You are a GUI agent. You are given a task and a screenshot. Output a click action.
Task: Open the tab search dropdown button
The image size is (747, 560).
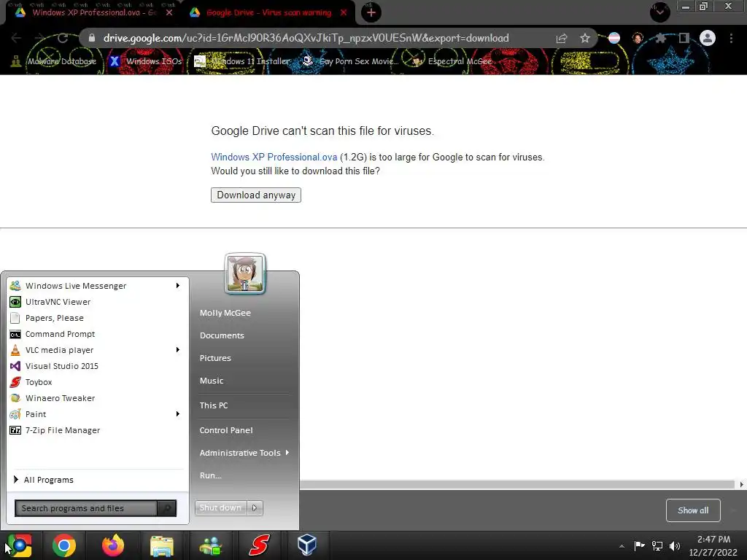[659, 12]
